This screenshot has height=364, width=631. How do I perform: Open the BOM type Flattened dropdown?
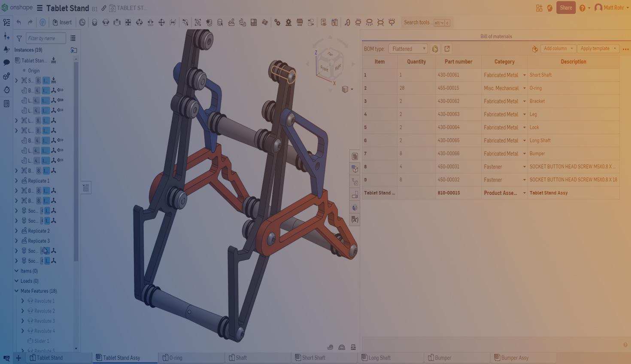click(x=408, y=49)
